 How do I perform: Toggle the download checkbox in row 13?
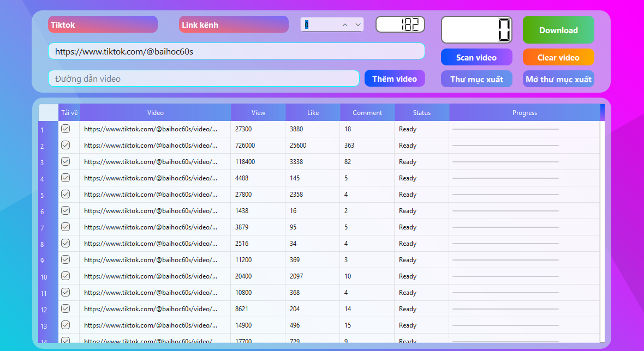(x=65, y=325)
